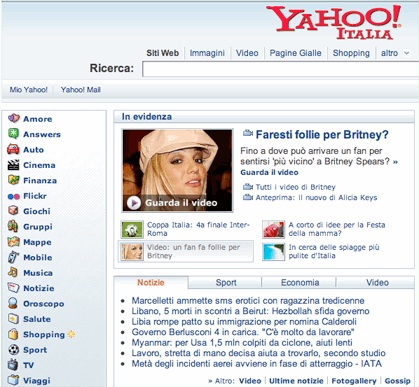Viewport: 419px width, 387px height.
Task: Select the Immagini search tab
Action: click(x=207, y=53)
